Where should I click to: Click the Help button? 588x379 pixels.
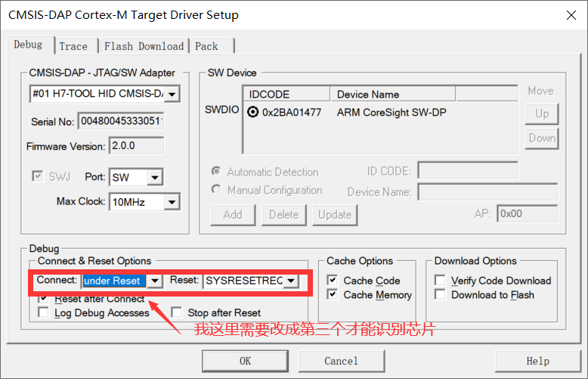[x=537, y=361]
